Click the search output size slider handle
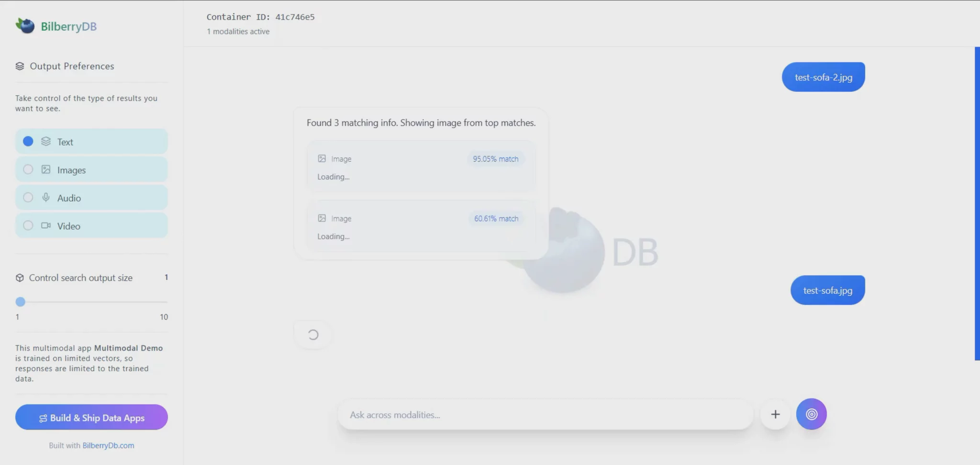This screenshot has height=465, width=980. (x=20, y=302)
